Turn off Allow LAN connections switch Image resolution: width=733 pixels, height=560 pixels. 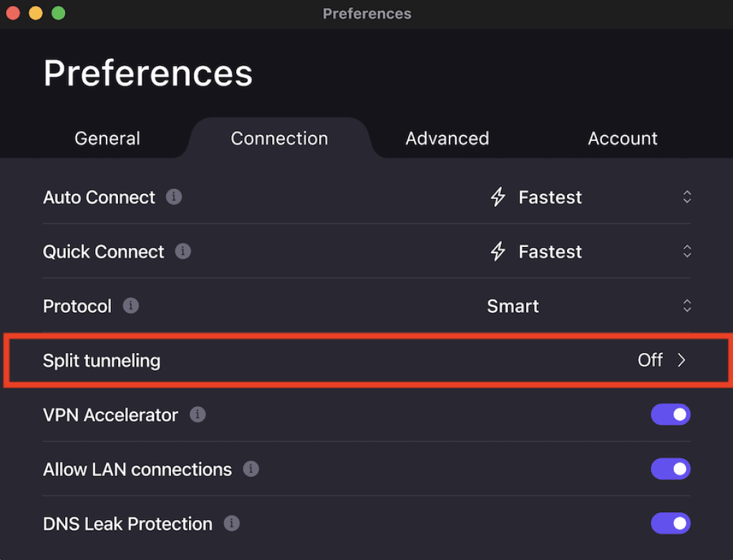[x=670, y=469]
